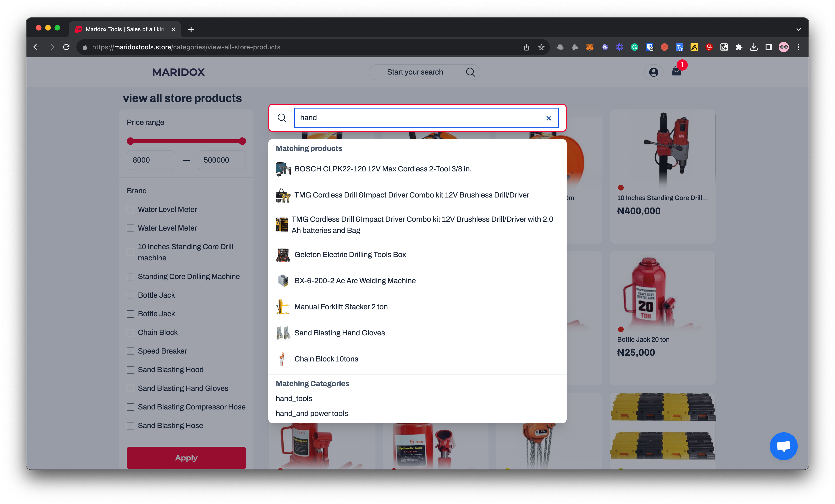Viewport: 835px width, 504px height.
Task: Select BX-6-200-2 Ac Arc Welding Machine result
Action: point(417,281)
